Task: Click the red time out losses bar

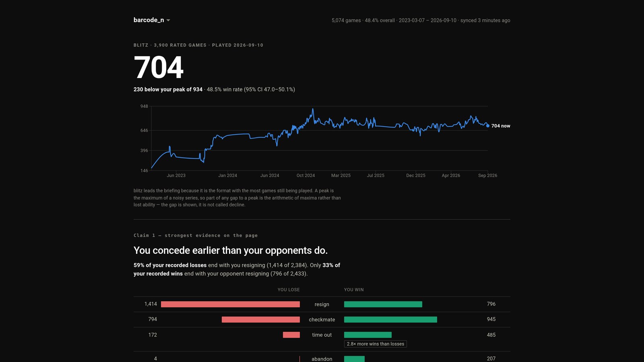Action: (x=291, y=335)
